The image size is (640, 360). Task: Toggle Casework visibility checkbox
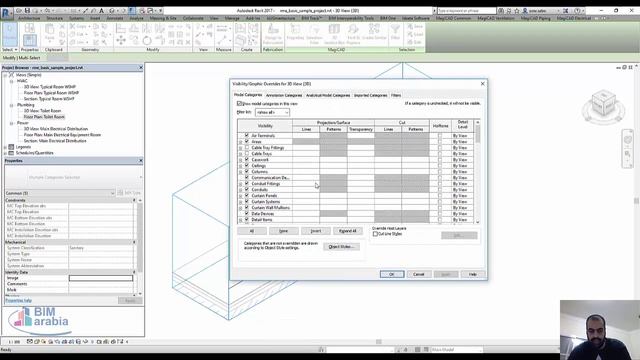point(247,159)
